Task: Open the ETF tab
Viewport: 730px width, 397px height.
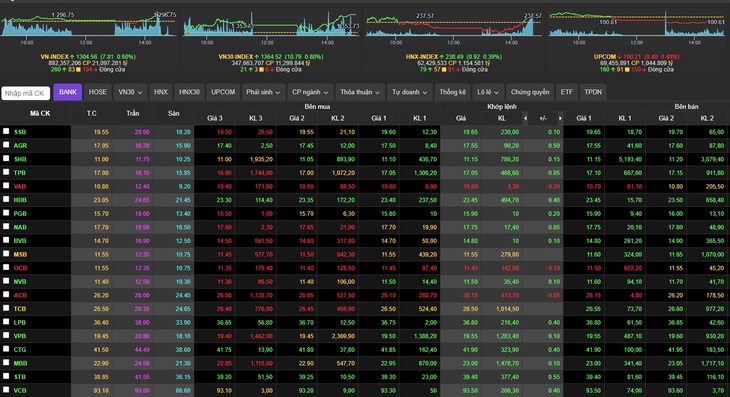Action: (567, 92)
